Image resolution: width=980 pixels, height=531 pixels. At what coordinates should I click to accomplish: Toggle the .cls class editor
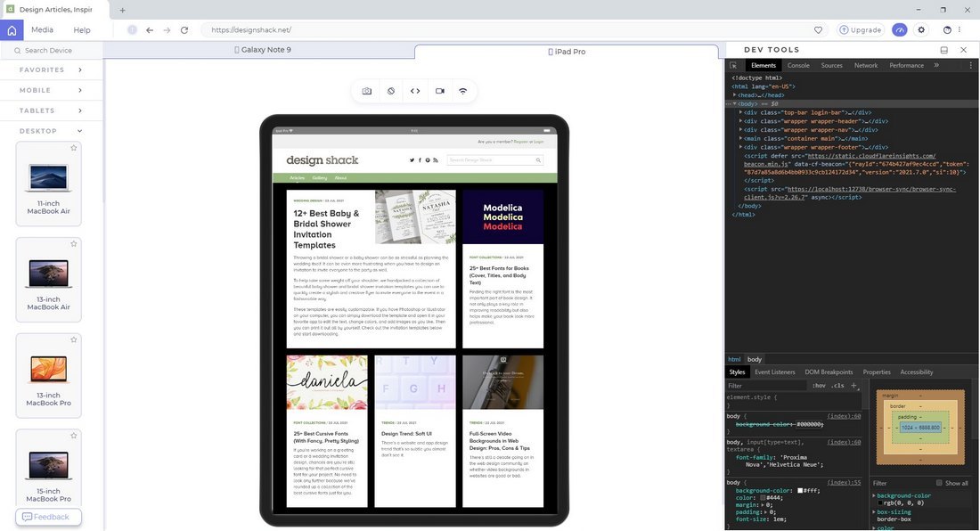(838, 386)
